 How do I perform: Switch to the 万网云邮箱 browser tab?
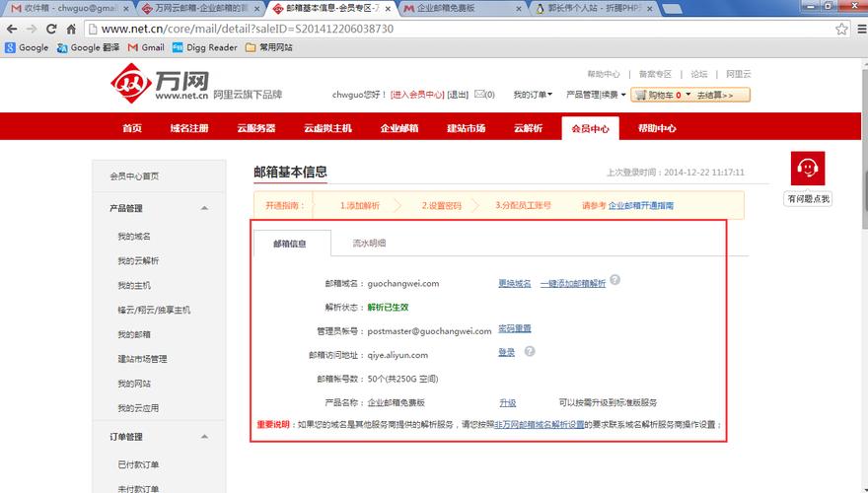(x=200, y=8)
